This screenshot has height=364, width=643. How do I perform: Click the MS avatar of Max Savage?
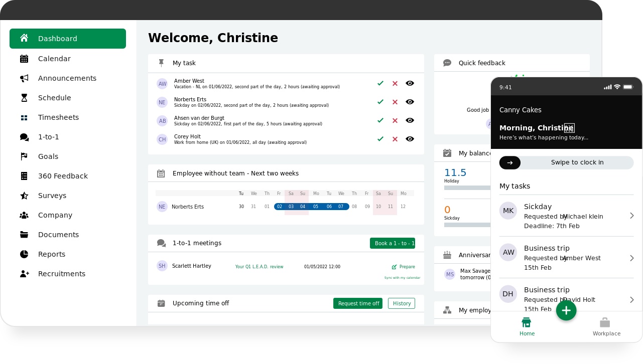click(450, 274)
